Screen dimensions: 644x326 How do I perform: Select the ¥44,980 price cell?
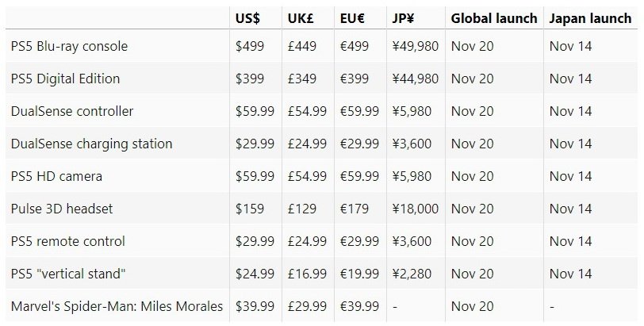click(x=415, y=79)
